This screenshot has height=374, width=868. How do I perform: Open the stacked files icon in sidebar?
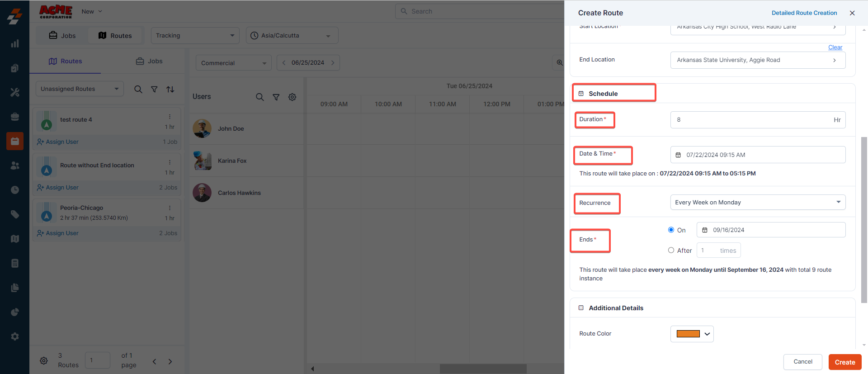(15, 288)
